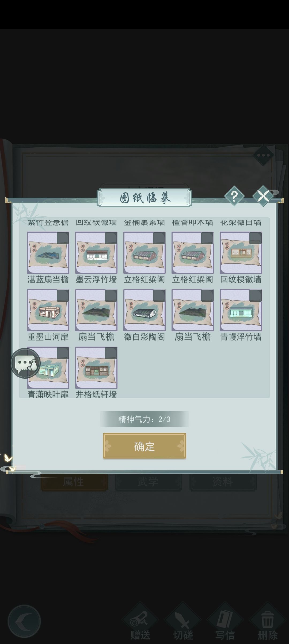Switch to the 武学 tab

pyautogui.click(x=148, y=482)
